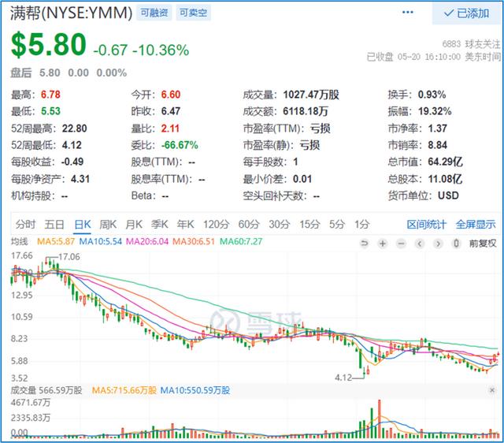Click the MA60:7.27 moving average label
Viewport: 504px width, 443px height.
tap(241, 241)
